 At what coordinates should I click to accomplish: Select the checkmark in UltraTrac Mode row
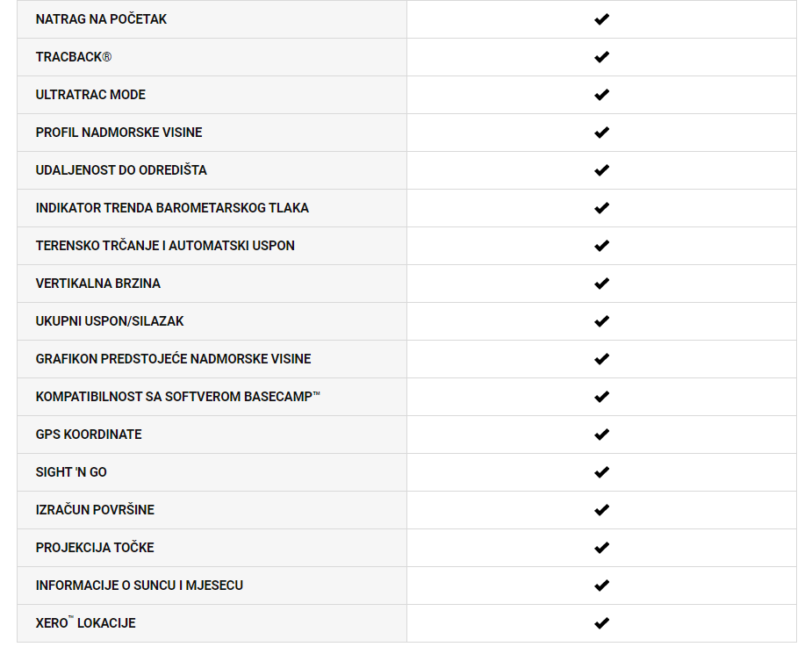(x=601, y=95)
